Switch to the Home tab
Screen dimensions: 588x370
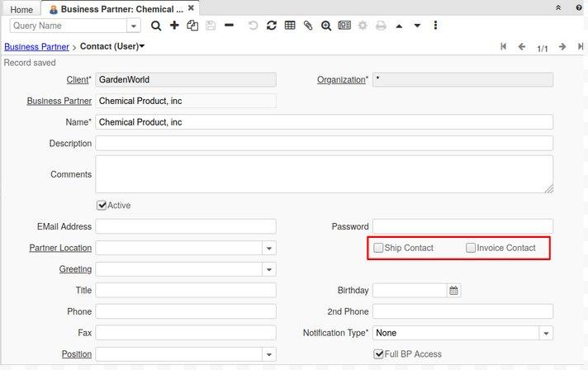21,9
